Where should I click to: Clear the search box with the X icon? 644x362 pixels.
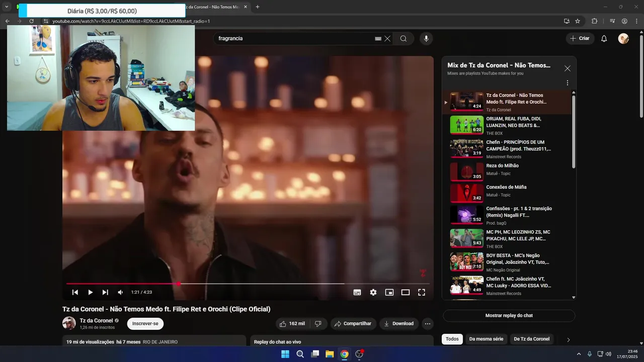coord(387,39)
